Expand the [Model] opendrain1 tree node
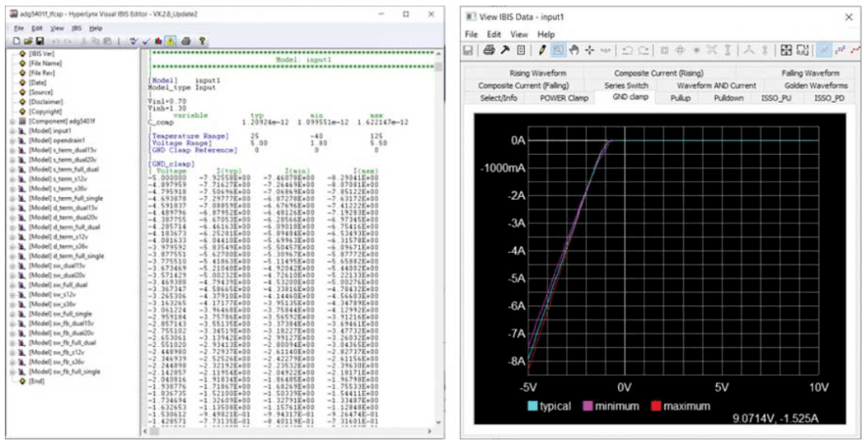This screenshot has height=445, width=868. click(x=12, y=141)
